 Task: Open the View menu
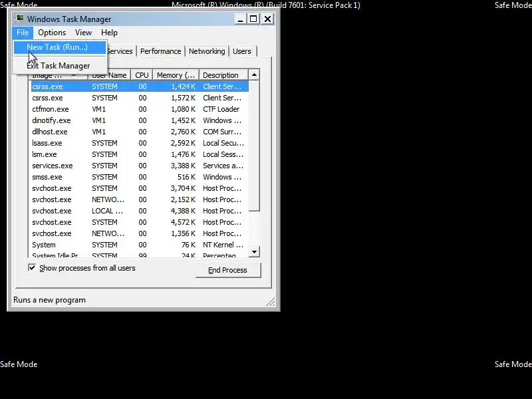click(x=83, y=33)
